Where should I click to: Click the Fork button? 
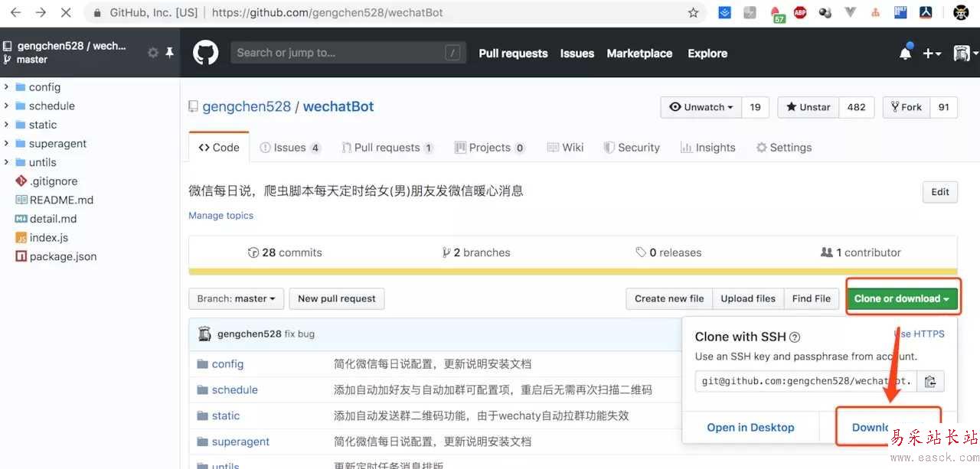click(x=906, y=107)
